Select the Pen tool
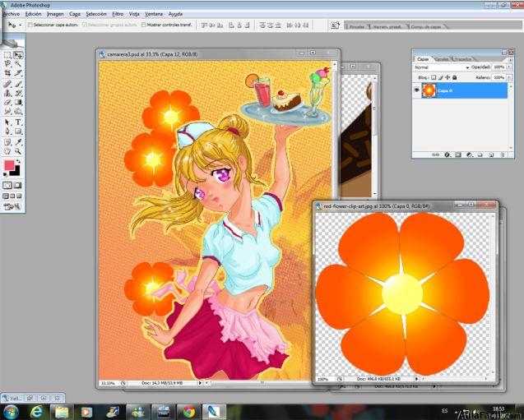 coord(7,132)
